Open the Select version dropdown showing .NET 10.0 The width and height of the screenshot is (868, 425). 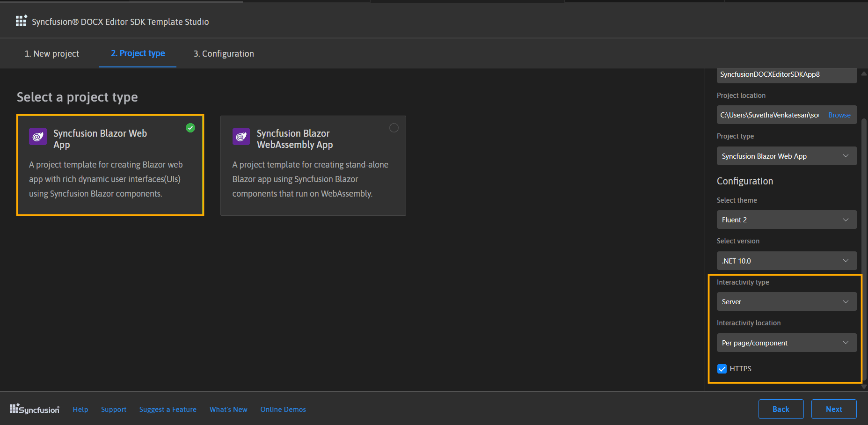click(x=786, y=260)
